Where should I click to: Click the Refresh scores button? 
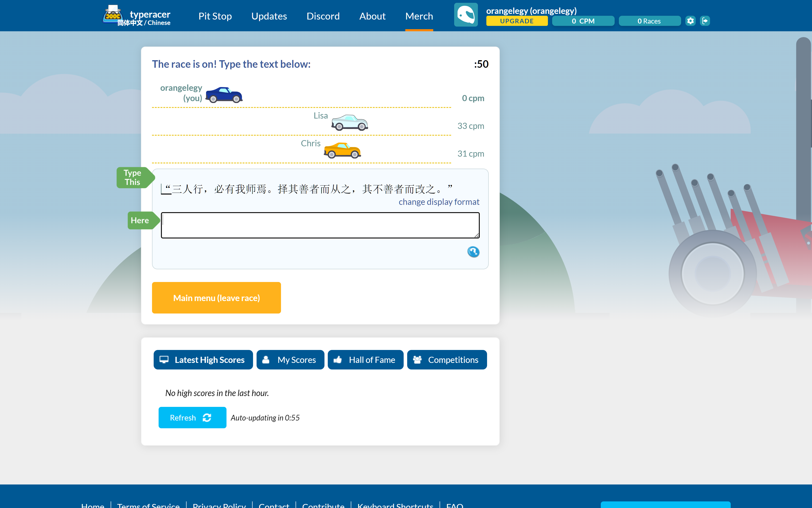point(192,418)
